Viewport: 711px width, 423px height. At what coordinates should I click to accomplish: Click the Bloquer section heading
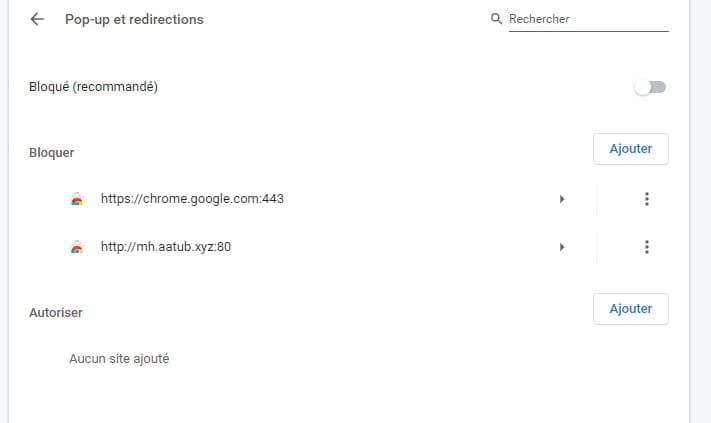(x=52, y=153)
